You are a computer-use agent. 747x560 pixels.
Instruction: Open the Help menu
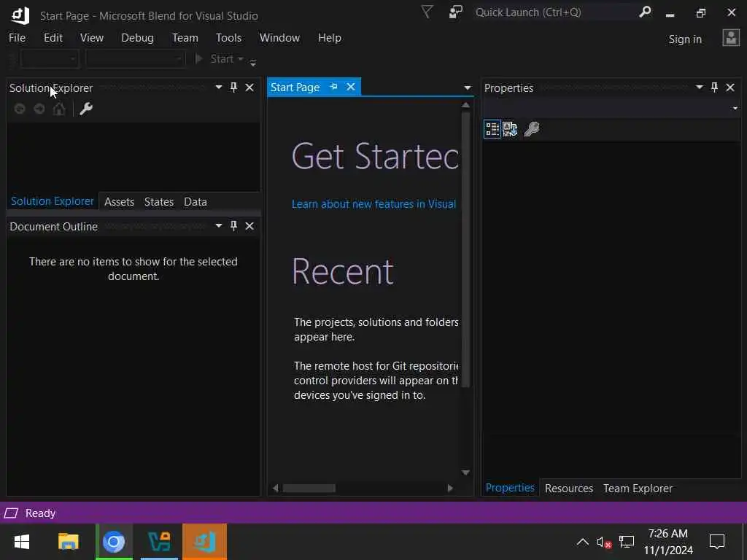(329, 38)
